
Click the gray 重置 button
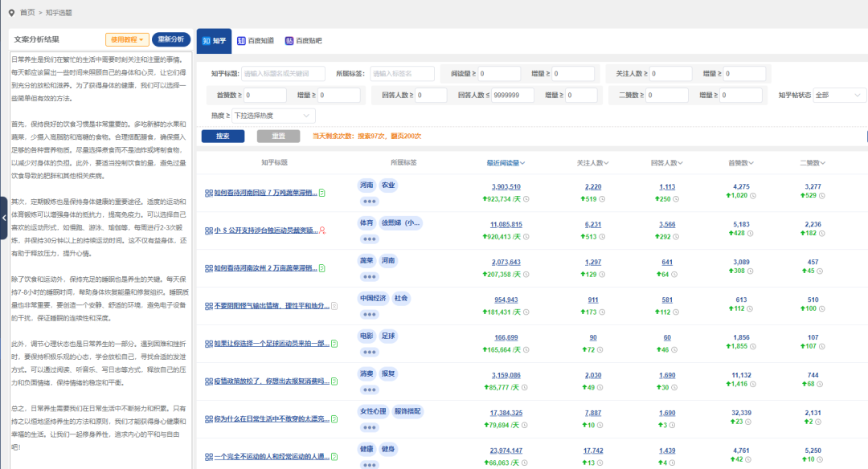278,136
